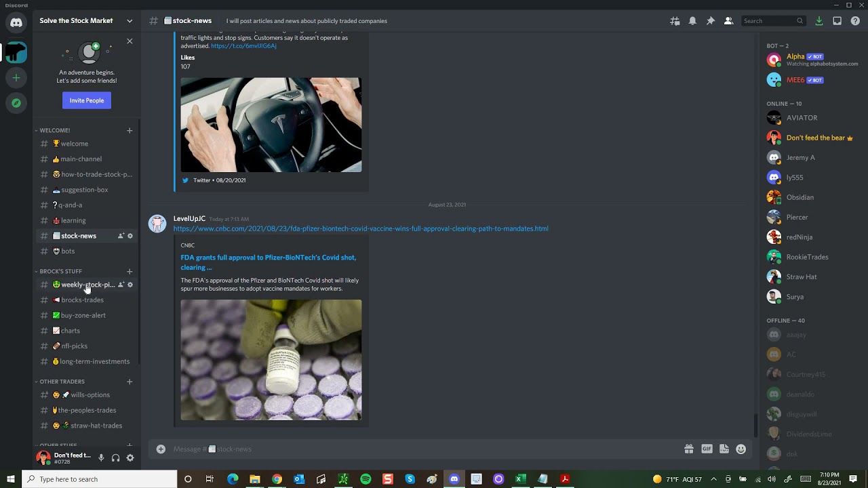Open weekly-stock-picks channel settings gear

[130, 285]
